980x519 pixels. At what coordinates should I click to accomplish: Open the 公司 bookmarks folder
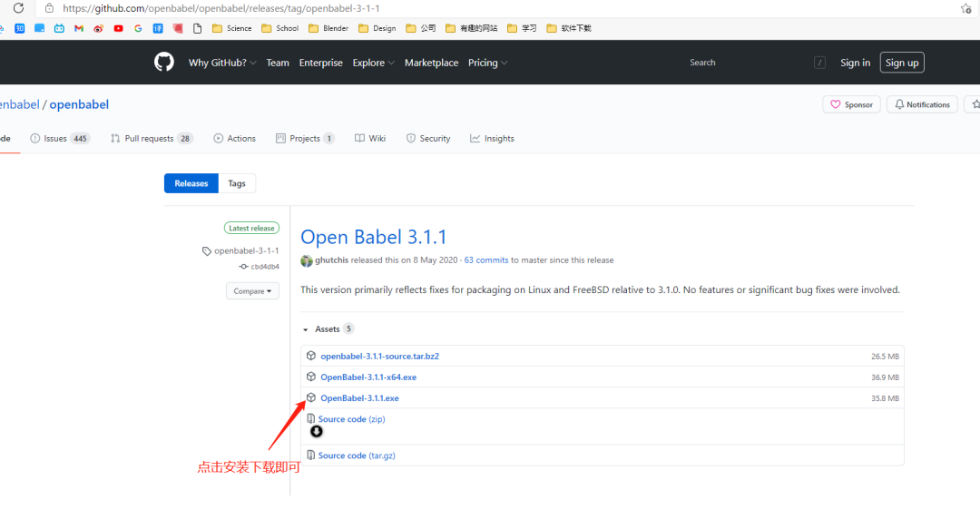coord(421,28)
